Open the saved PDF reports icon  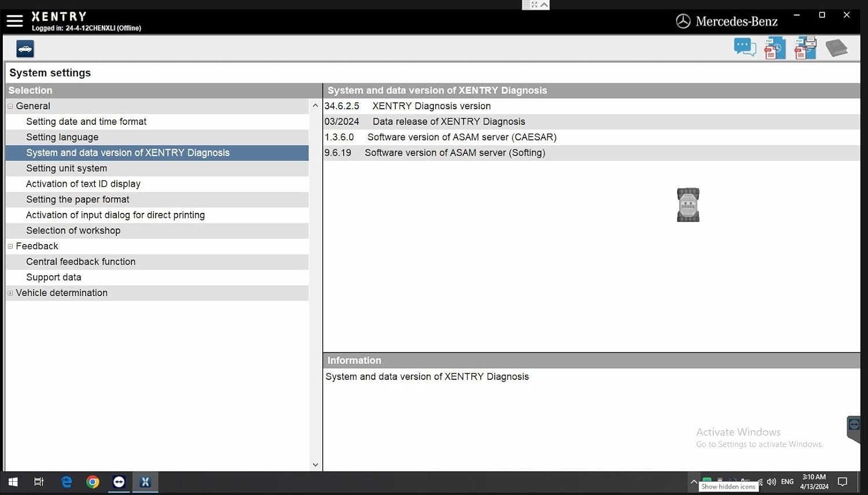pos(775,47)
